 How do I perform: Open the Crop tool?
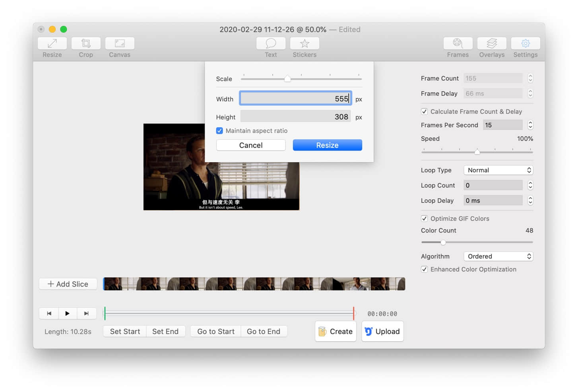tap(86, 43)
